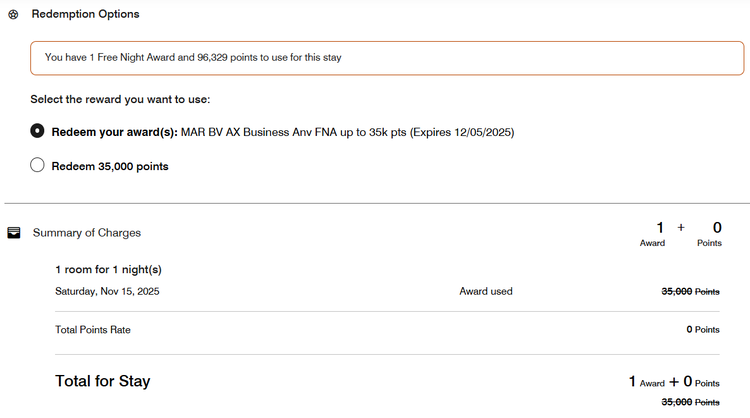Image resolution: width=750 pixels, height=418 pixels.
Task: Click the "1 room for 1 night(s)" line
Action: (x=108, y=270)
